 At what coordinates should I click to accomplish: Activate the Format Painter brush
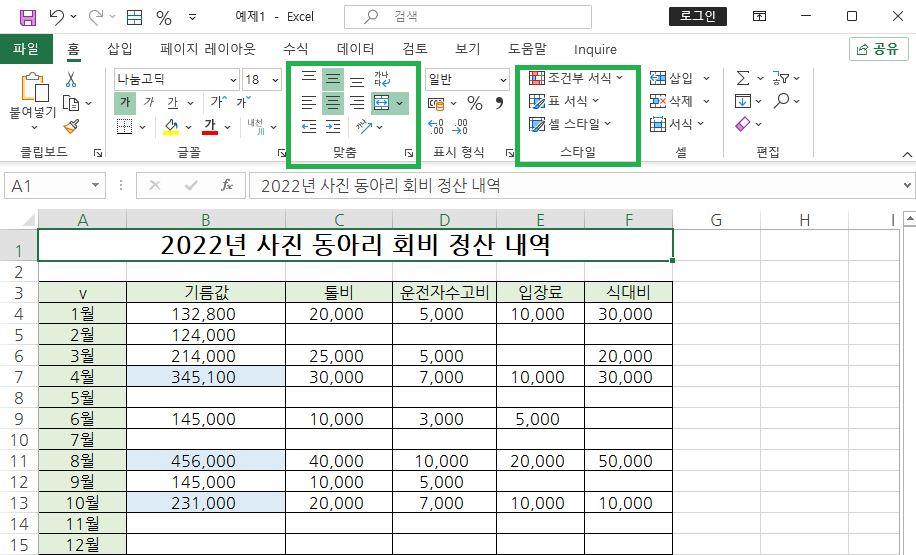[x=71, y=126]
